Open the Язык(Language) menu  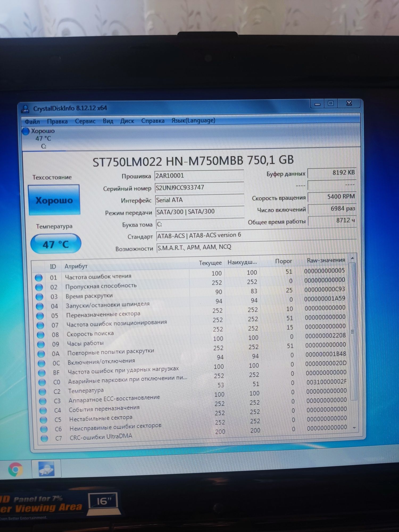193,120
